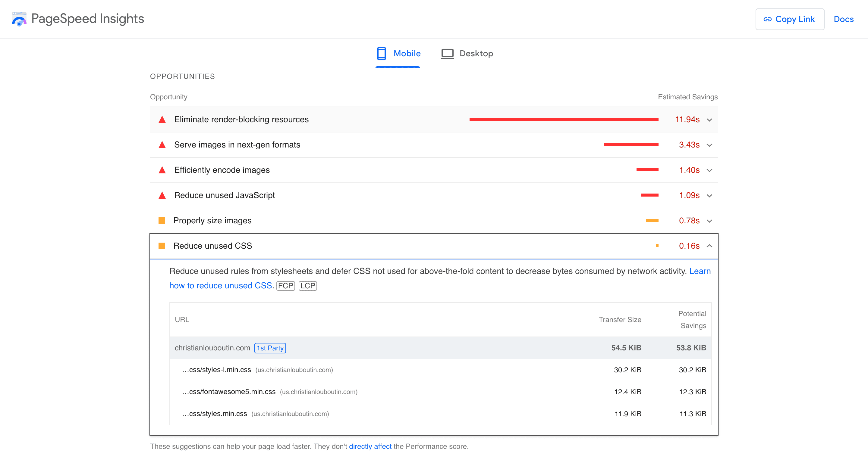
Task: Click the desktop monitor icon
Action: [x=447, y=53]
